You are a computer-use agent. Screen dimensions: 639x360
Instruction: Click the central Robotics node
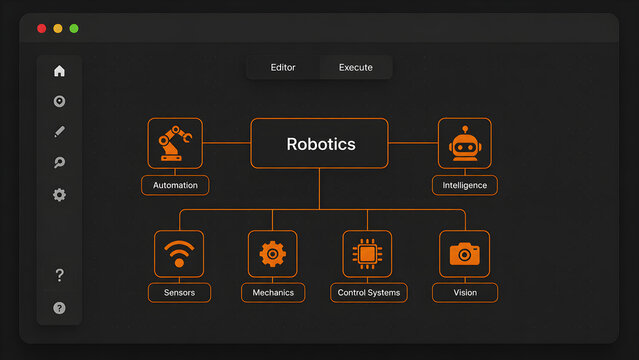(320, 143)
